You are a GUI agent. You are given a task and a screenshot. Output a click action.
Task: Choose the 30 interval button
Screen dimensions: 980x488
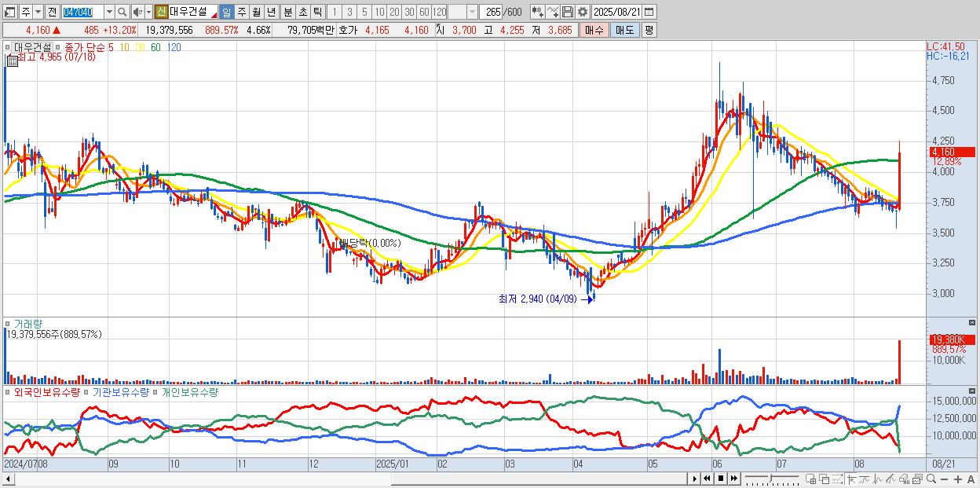pyautogui.click(x=409, y=12)
